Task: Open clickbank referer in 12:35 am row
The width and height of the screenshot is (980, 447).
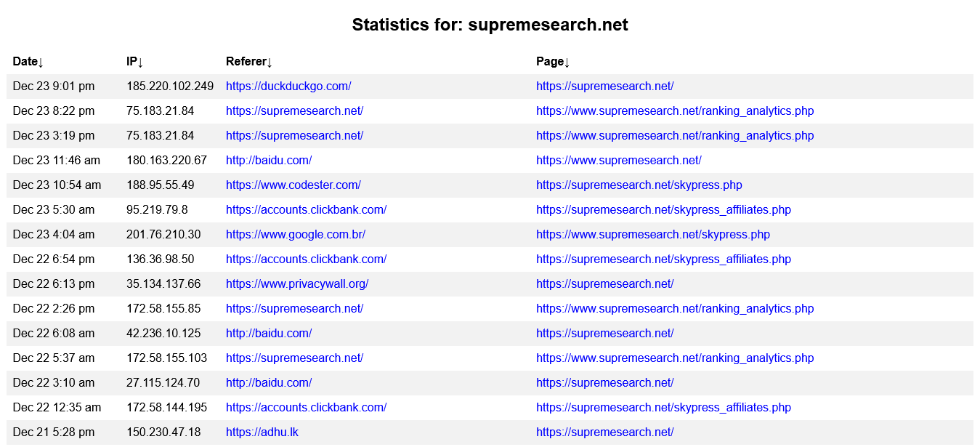Action: [306, 408]
